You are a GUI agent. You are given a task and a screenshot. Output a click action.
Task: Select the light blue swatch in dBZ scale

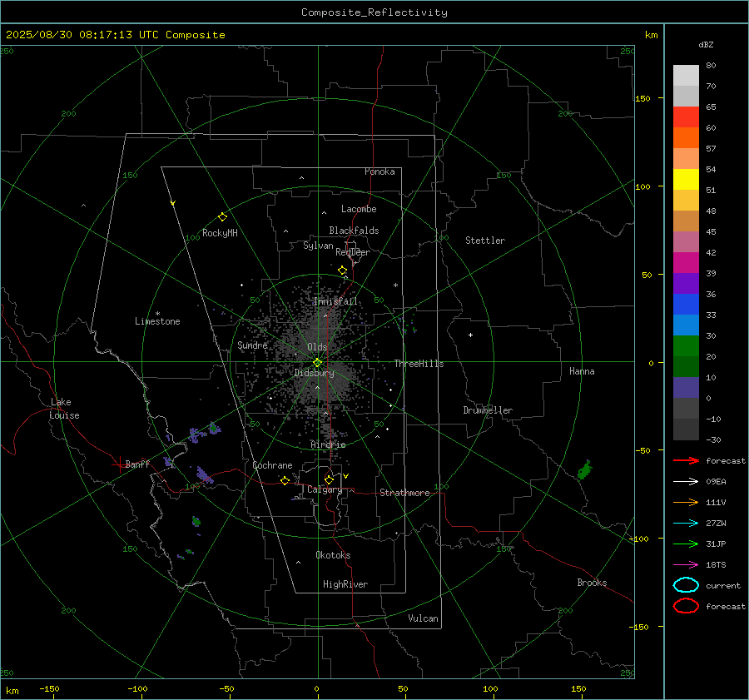(686, 325)
